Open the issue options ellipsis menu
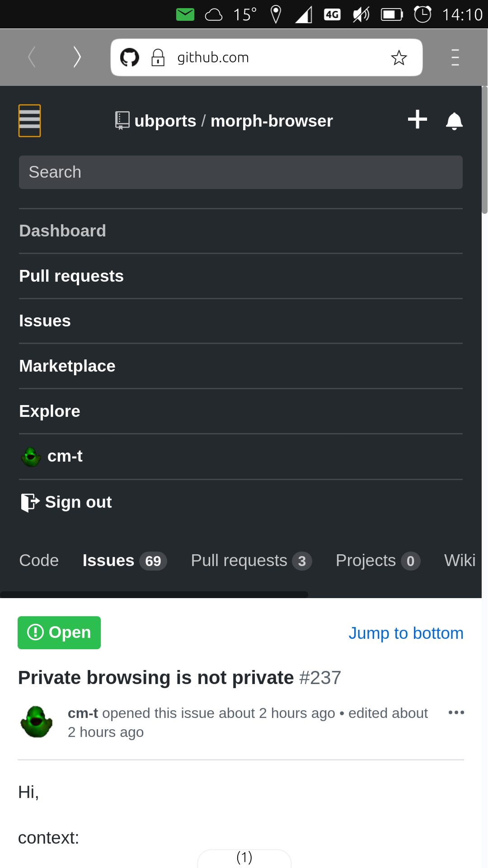 coord(456,712)
